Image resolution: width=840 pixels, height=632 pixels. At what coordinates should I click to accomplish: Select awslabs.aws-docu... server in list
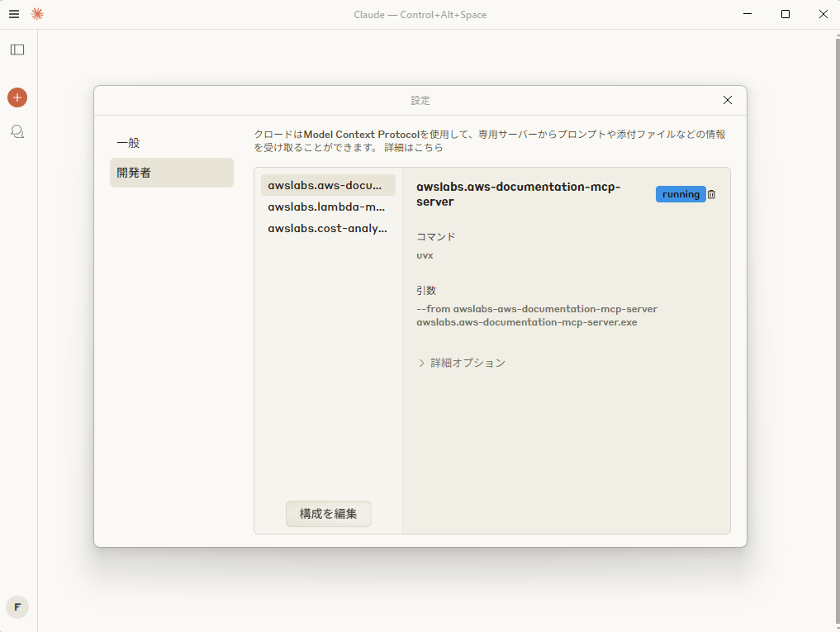tap(328, 186)
